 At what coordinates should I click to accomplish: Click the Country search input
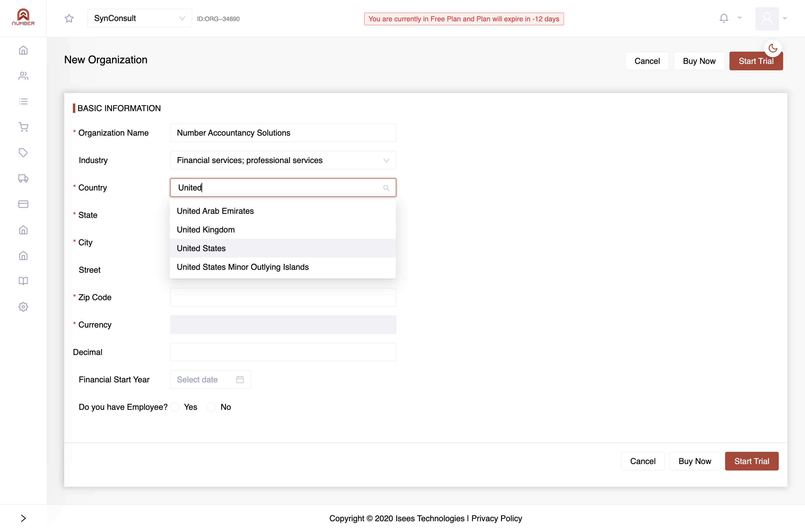tap(283, 188)
